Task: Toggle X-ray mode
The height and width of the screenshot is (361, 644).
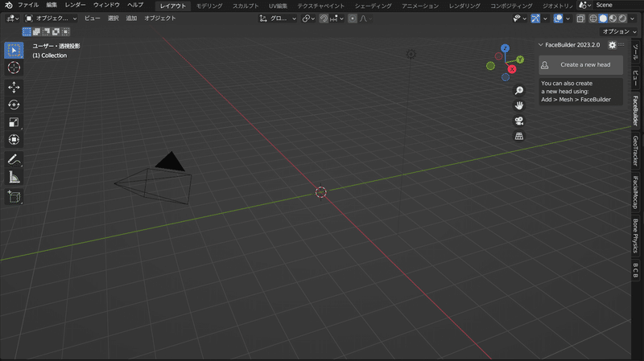Action: click(x=580, y=18)
